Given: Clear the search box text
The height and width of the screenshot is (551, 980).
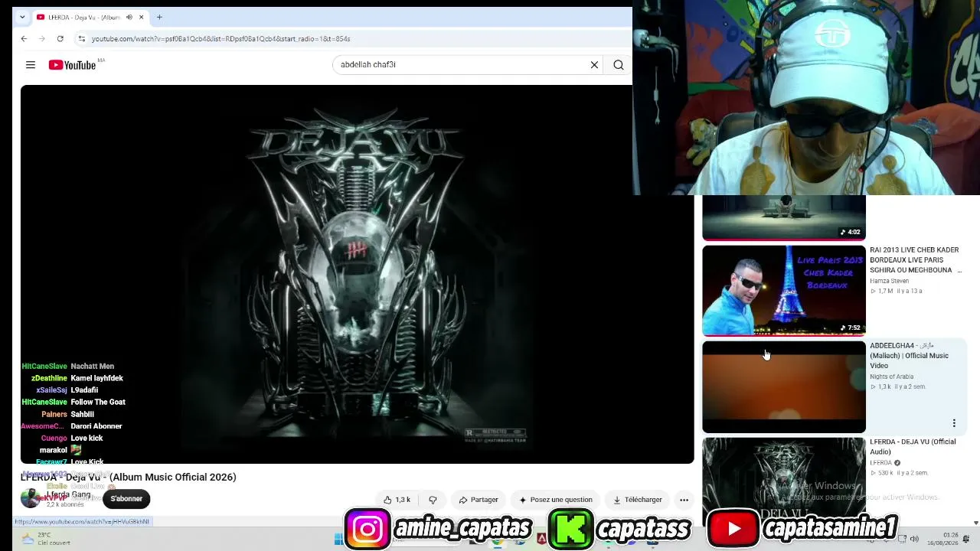Looking at the screenshot, I should tap(594, 65).
